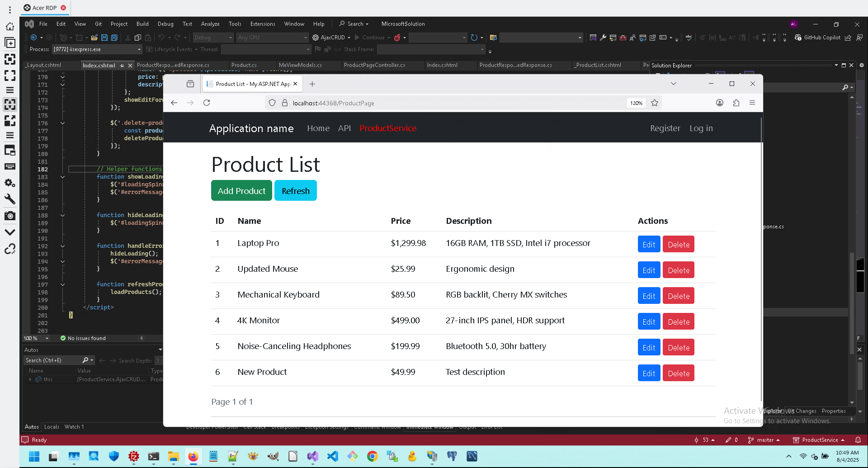Open the Any CPU platform dropdown
The image size is (868, 468).
(x=273, y=38)
